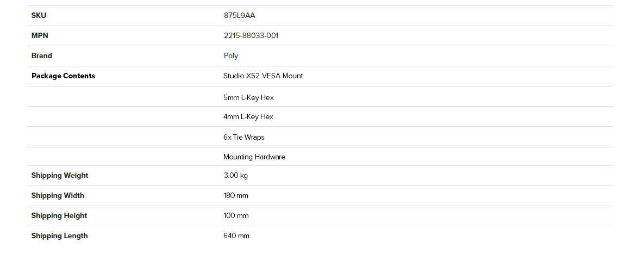Select the 640 mm length value
The width and height of the screenshot is (644, 254).
(x=236, y=236)
